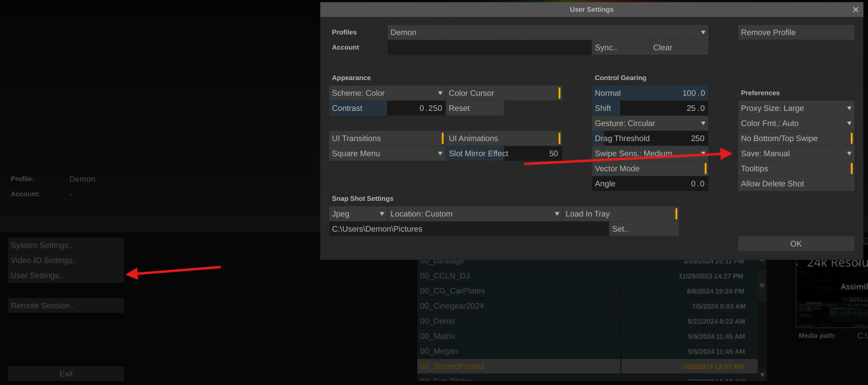
Task: Expand the Scheme: Color dropdown
Action: click(387, 93)
